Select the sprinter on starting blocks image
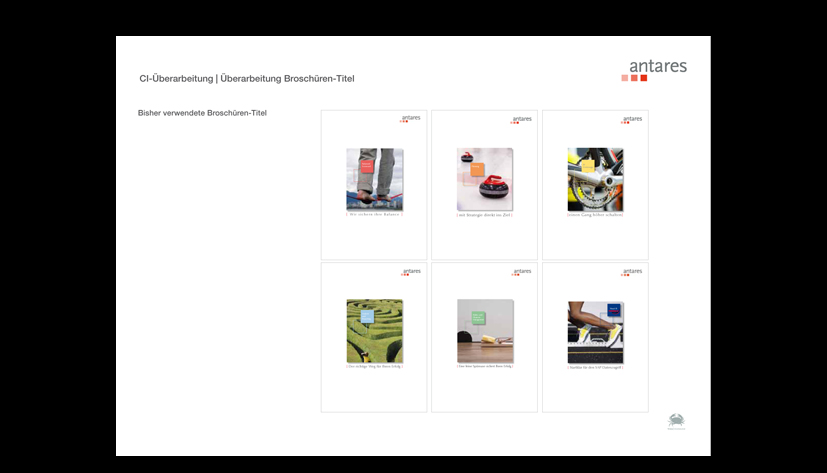 [595, 333]
